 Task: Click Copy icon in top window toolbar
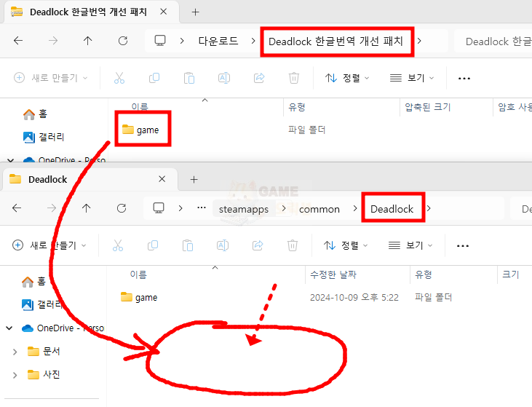(x=154, y=78)
